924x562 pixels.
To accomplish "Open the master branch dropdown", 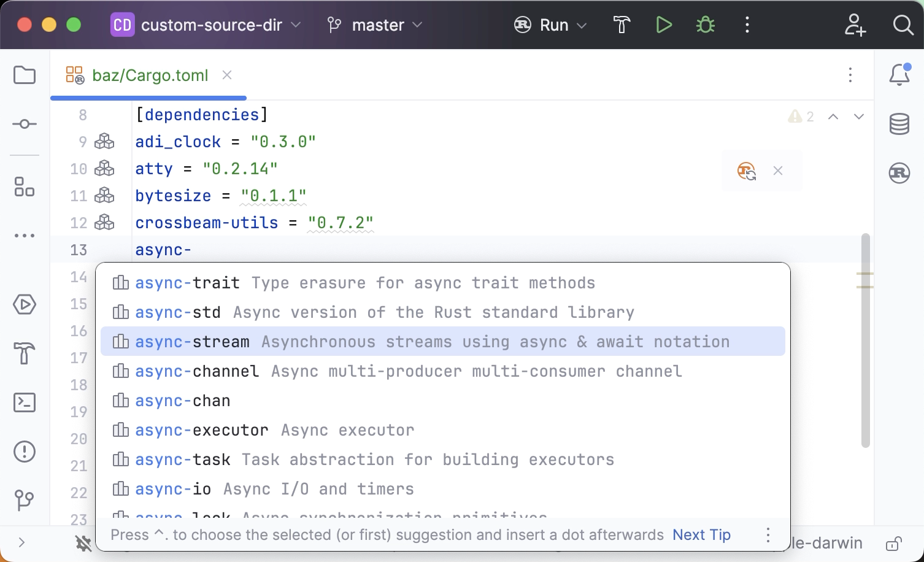I will (373, 25).
